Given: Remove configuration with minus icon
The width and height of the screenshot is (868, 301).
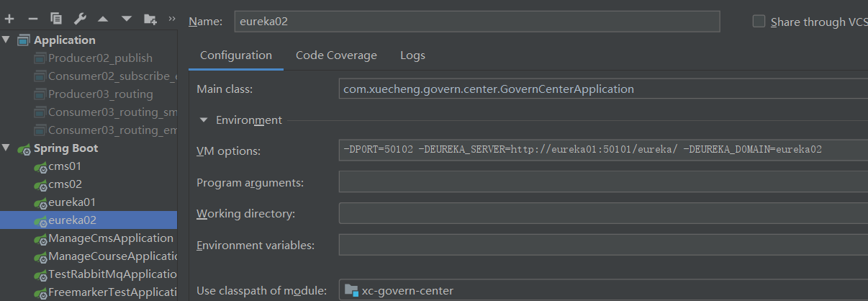Looking at the screenshot, I should [32, 19].
